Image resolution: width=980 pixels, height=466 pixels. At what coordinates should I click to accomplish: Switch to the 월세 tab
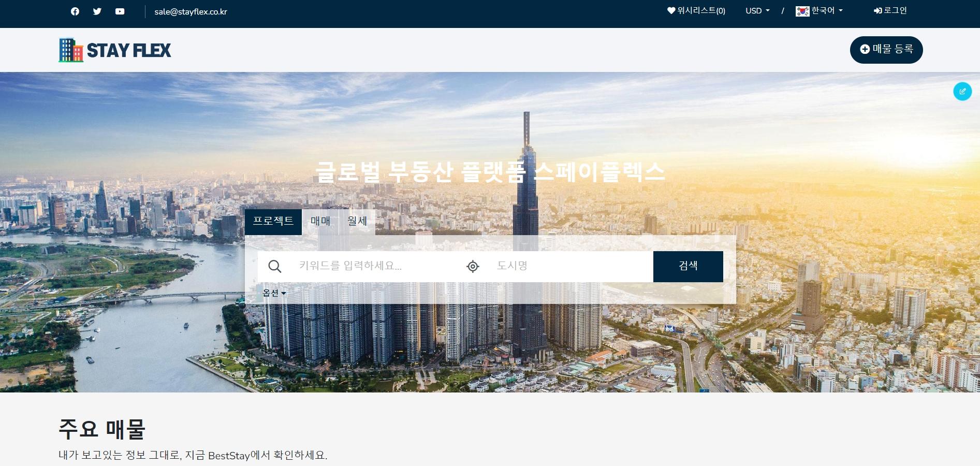(357, 221)
